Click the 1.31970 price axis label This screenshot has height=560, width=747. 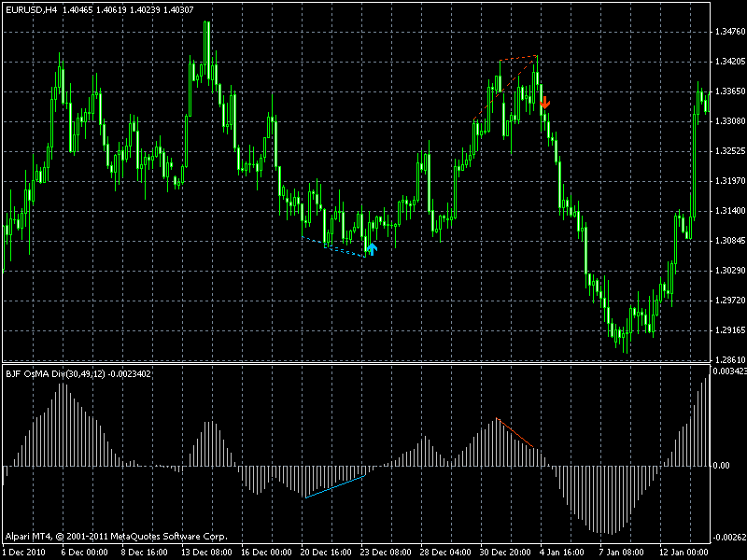729,181
